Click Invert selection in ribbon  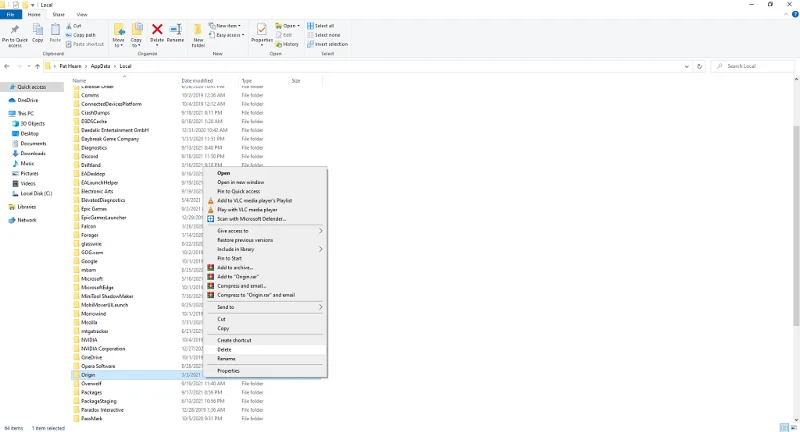[x=328, y=44]
